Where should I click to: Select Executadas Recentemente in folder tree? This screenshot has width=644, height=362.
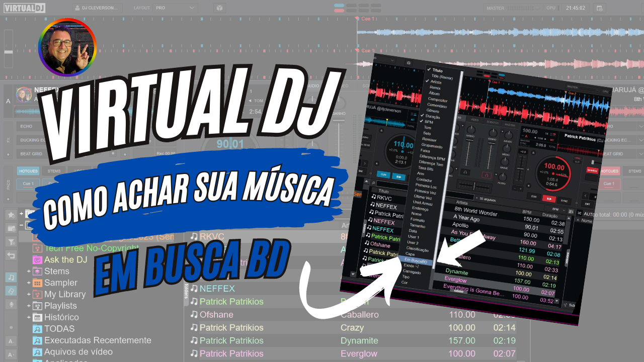(x=98, y=340)
